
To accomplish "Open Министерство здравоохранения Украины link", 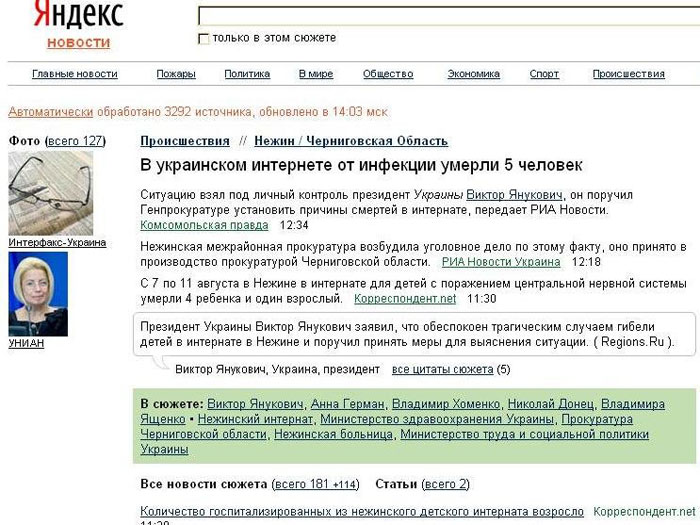I will click(x=437, y=419).
